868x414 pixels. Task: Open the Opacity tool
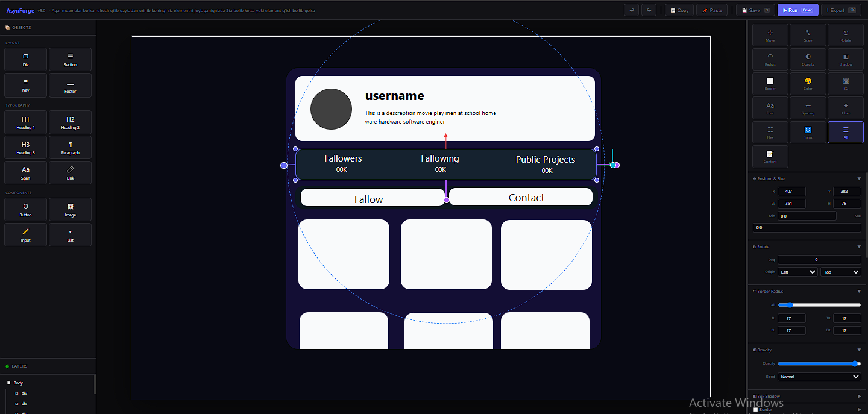click(x=808, y=60)
